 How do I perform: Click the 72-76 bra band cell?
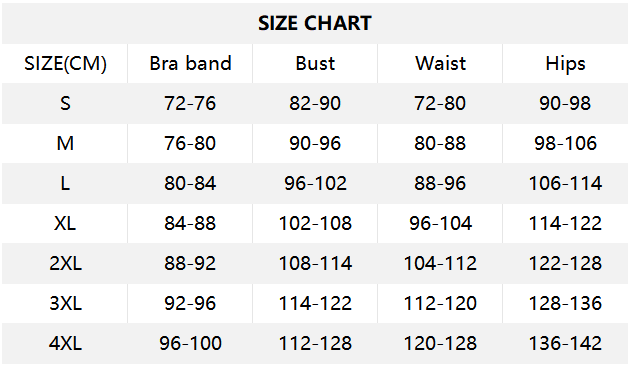click(190, 103)
